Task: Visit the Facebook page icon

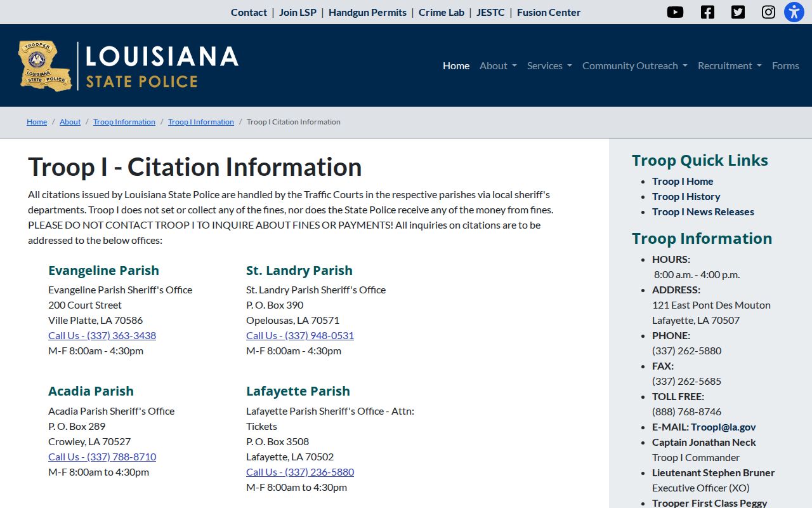Action: pos(707,12)
